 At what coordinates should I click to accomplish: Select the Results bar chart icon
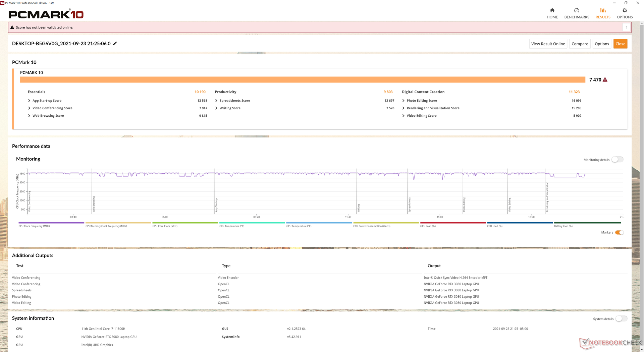[603, 10]
